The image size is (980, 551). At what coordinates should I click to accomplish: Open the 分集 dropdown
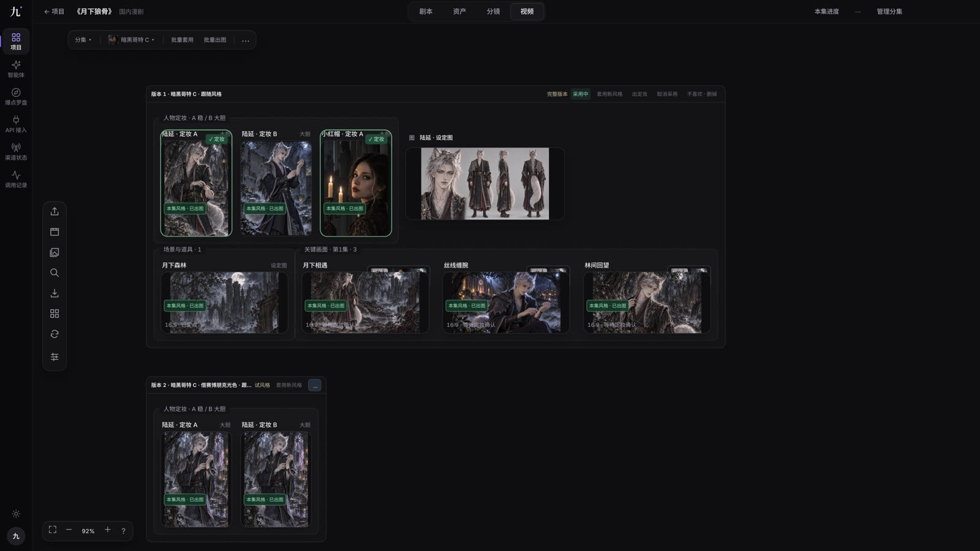[83, 40]
